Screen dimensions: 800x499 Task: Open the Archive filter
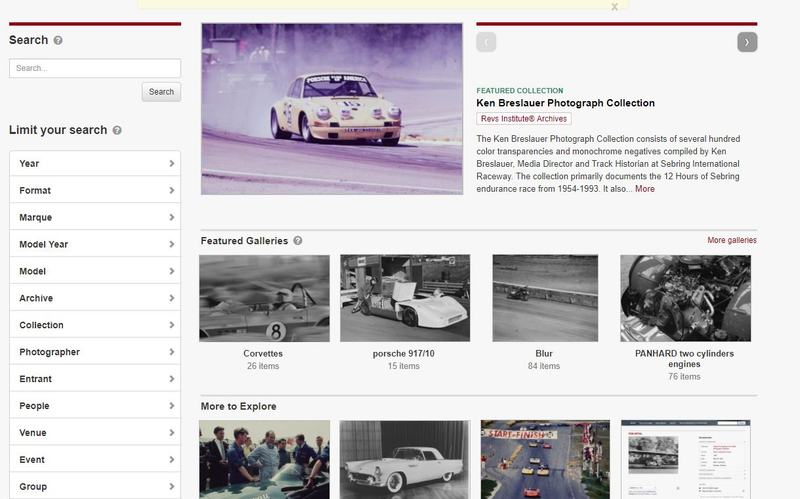(x=95, y=298)
